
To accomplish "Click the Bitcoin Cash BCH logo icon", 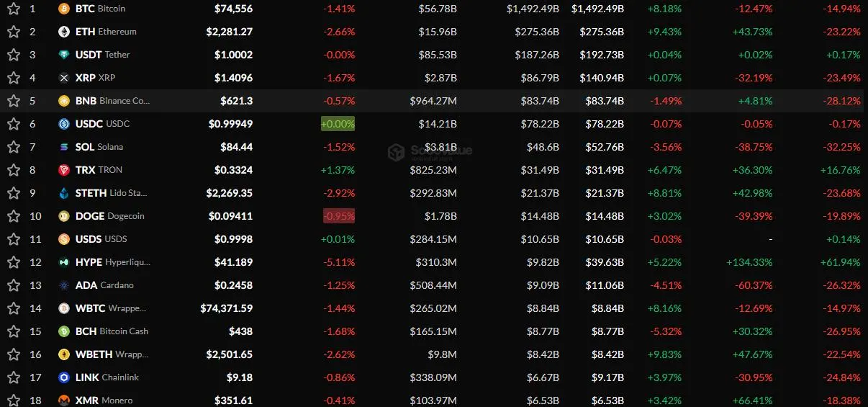I will [64, 331].
